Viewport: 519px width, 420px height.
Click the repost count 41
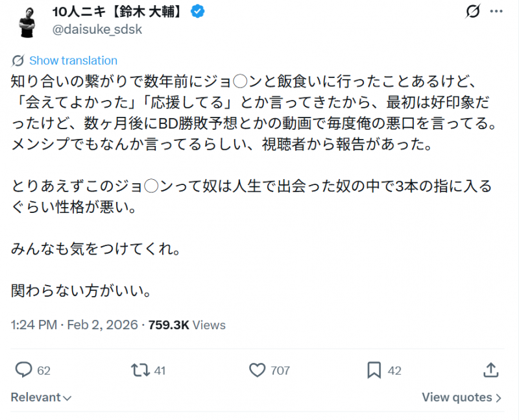(x=160, y=371)
